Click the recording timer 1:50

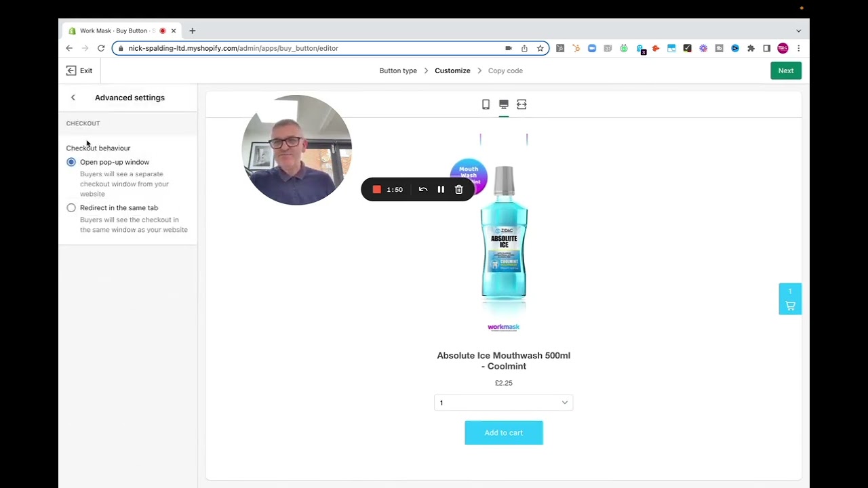(395, 190)
